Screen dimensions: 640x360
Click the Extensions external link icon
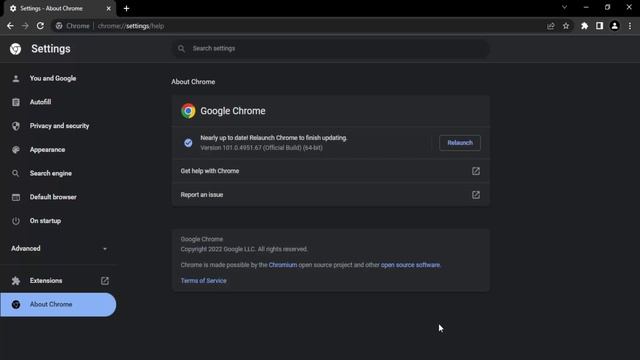[104, 280]
